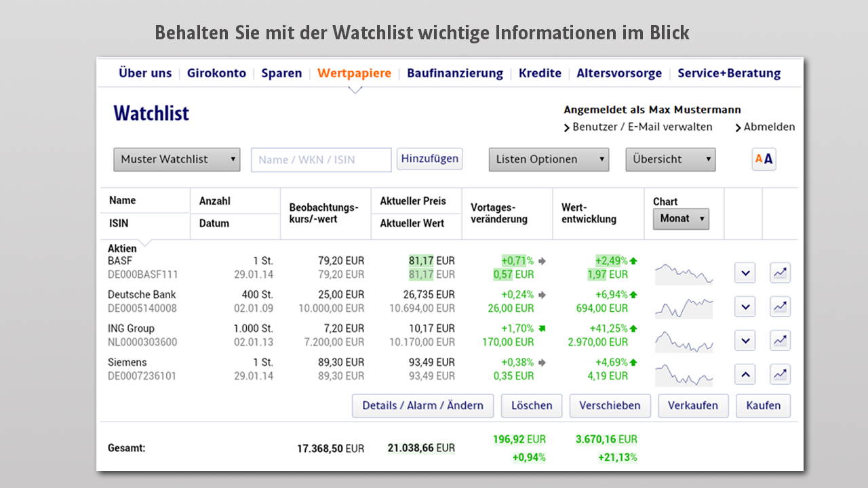This screenshot has width=868, height=488.
Task: Click the Deutsche Bank monthly sparkline chart
Action: click(x=684, y=307)
